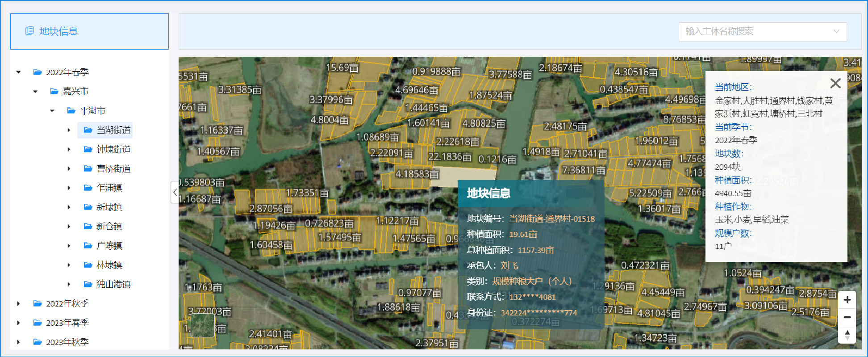Click the 2022年秋季 folder icon
Screen dimensions: 868x357
click(x=38, y=303)
